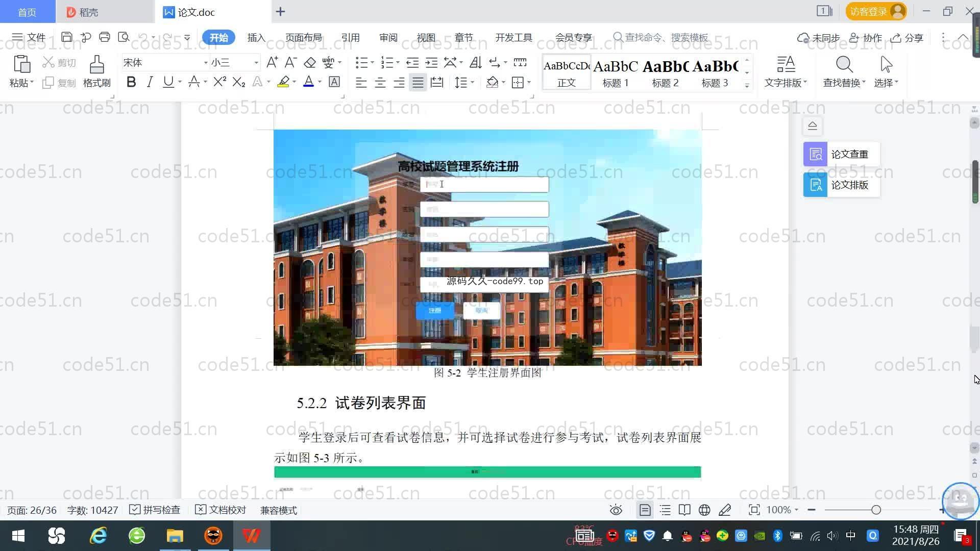Toggle distributed alignment button

pyautogui.click(x=437, y=82)
